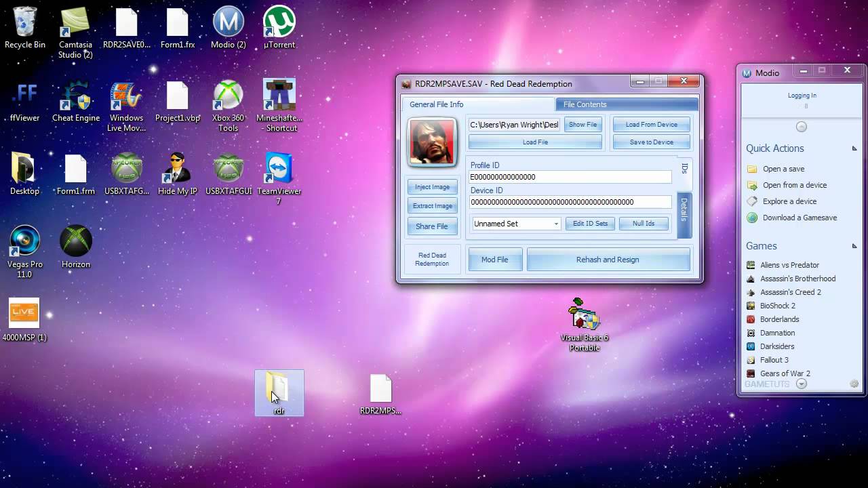Click the file path input field

(x=515, y=125)
